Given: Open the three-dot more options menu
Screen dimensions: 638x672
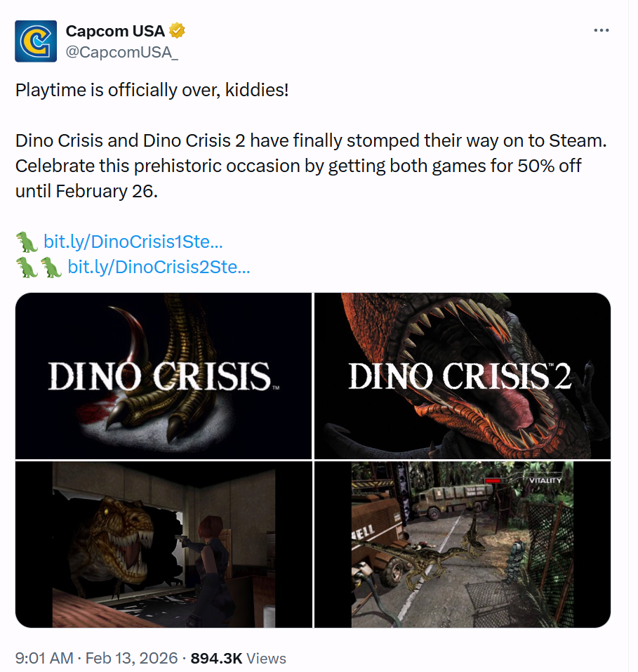Looking at the screenshot, I should [602, 31].
